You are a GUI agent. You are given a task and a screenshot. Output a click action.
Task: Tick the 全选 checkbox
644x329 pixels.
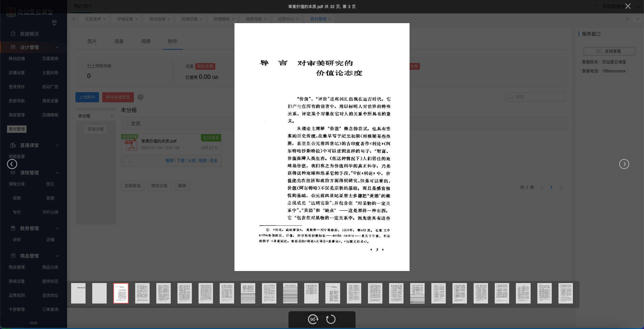(x=125, y=123)
